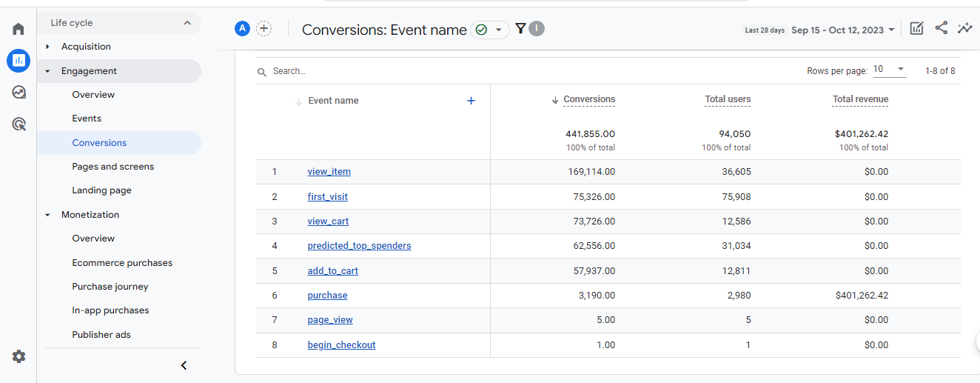The image size is (980, 383).
Task: Customize report with the edit chart icon
Action: [916, 29]
